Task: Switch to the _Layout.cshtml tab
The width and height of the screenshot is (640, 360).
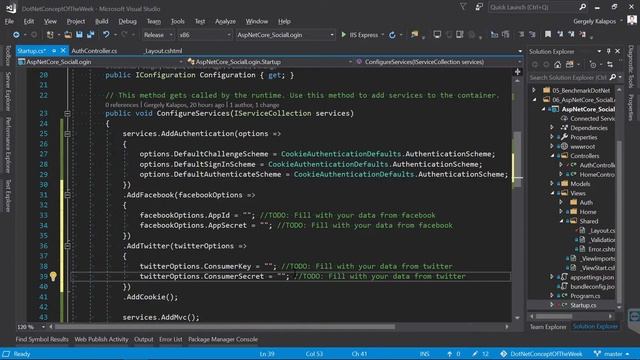Action: click(x=163, y=51)
